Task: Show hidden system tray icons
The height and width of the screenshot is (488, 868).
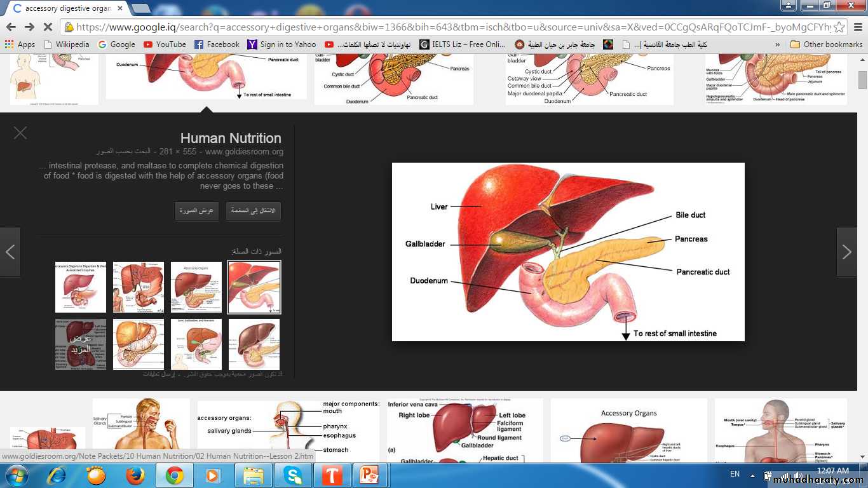Action: [752, 475]
